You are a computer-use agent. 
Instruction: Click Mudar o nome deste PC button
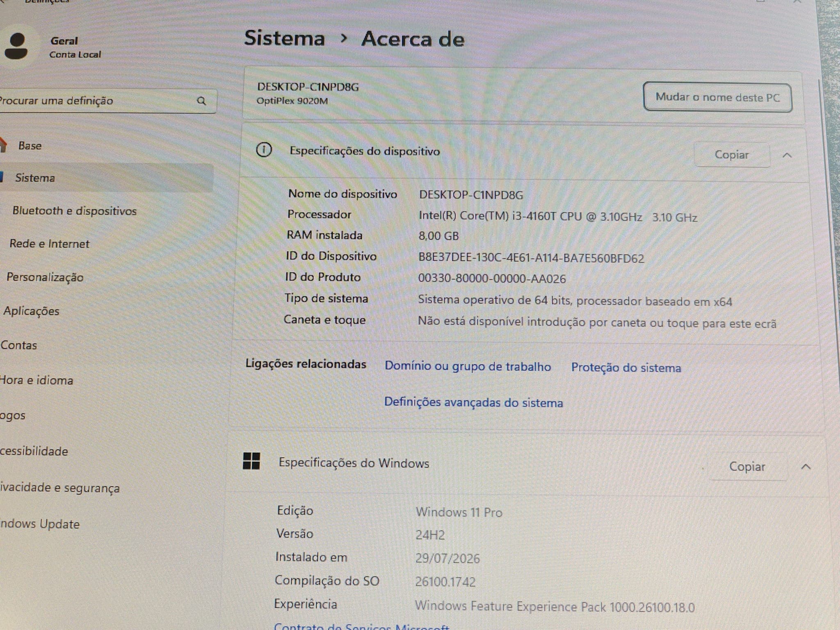click(718, 97)
